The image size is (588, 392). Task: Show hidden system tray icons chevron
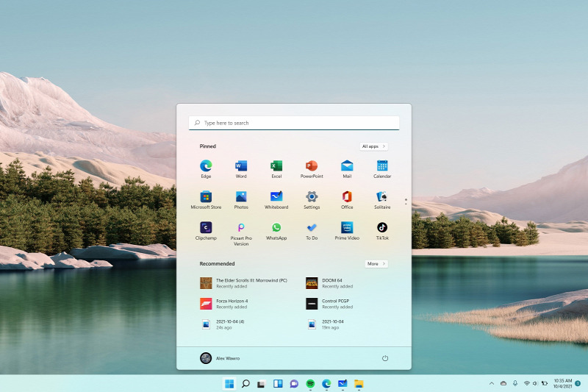coord(491,383)
